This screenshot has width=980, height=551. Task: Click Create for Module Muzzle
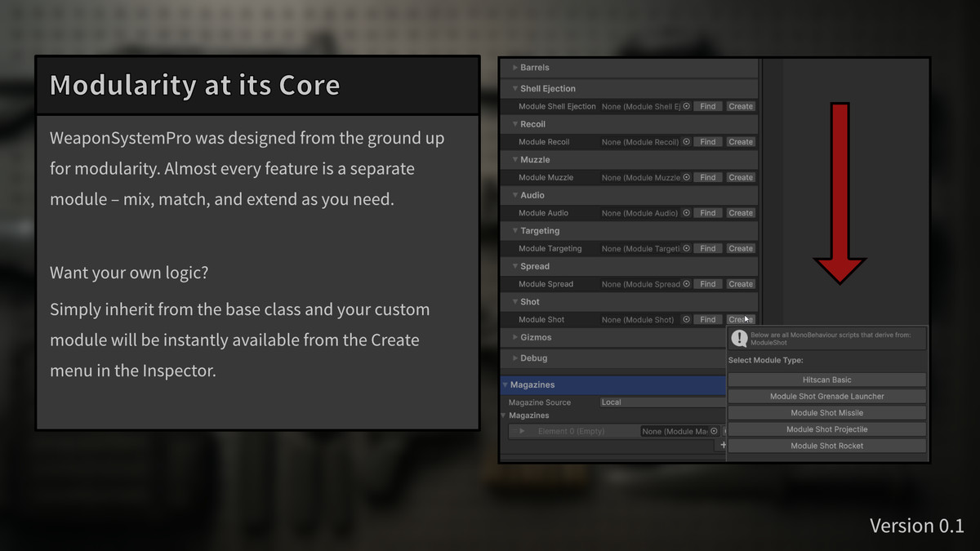point(741,177)
